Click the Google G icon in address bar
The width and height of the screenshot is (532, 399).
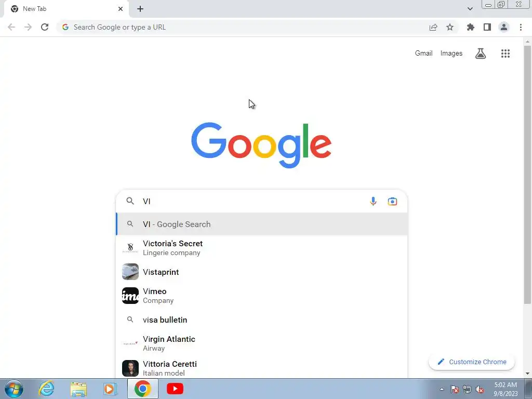[65, 27]
